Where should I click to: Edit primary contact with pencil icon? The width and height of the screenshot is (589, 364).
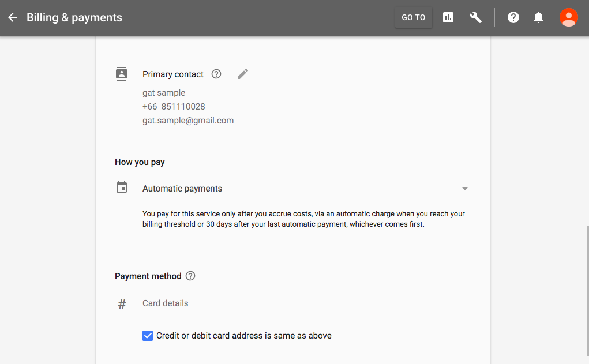(243, 74)
